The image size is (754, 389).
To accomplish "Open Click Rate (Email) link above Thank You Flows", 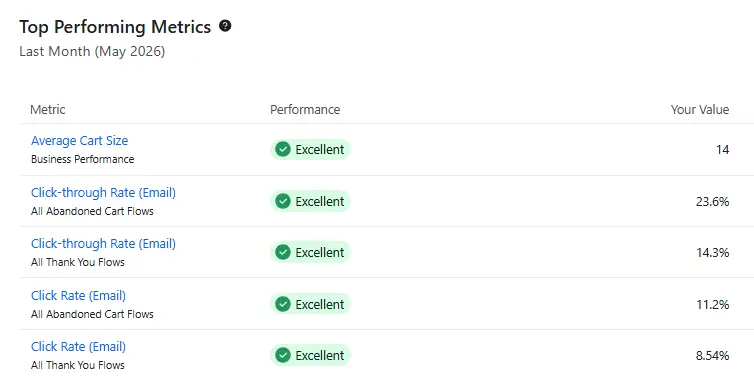I will tap(78, 347).
